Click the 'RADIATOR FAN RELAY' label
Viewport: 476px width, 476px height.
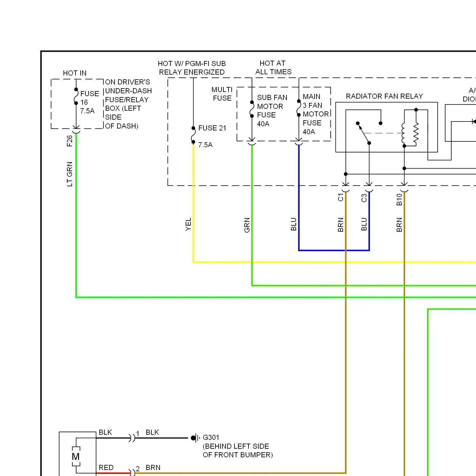(x=384, y=96)
